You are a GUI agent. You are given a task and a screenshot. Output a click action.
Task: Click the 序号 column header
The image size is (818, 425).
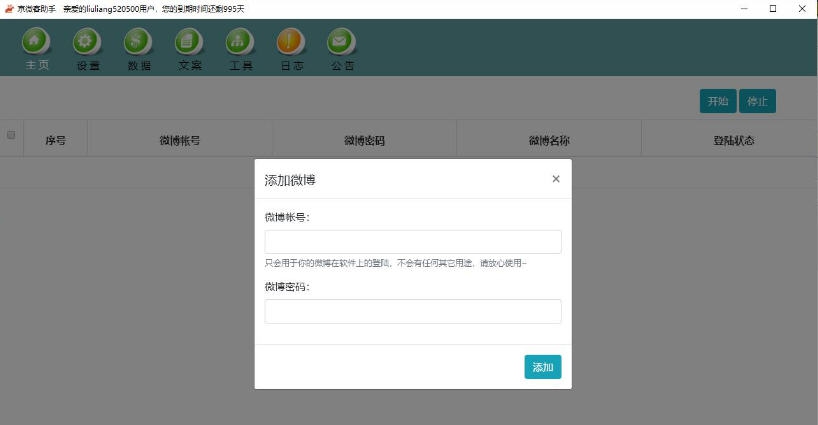click(x=55, y=140)
